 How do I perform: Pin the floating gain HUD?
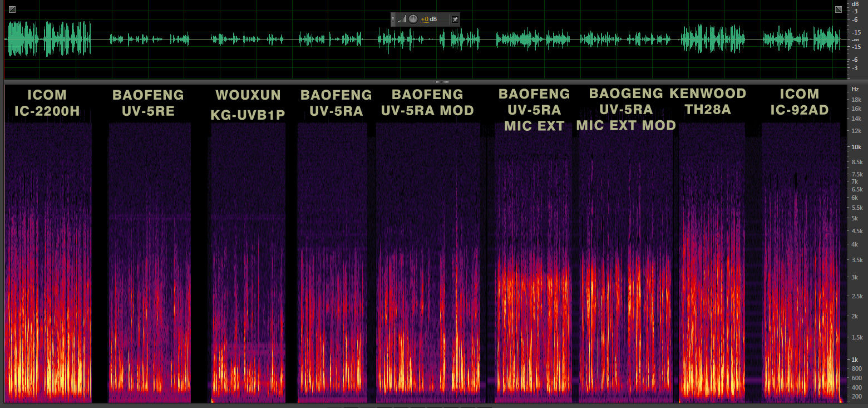(x=454, y=19)
